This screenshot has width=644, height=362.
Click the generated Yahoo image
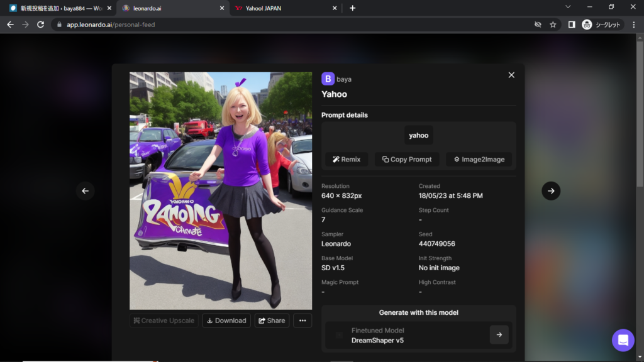(x=221, y=190)
